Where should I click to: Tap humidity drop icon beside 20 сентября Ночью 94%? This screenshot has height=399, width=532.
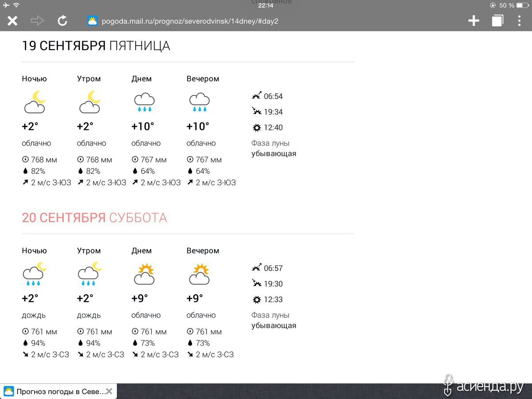pyautogui.click(x=25, y=343)
